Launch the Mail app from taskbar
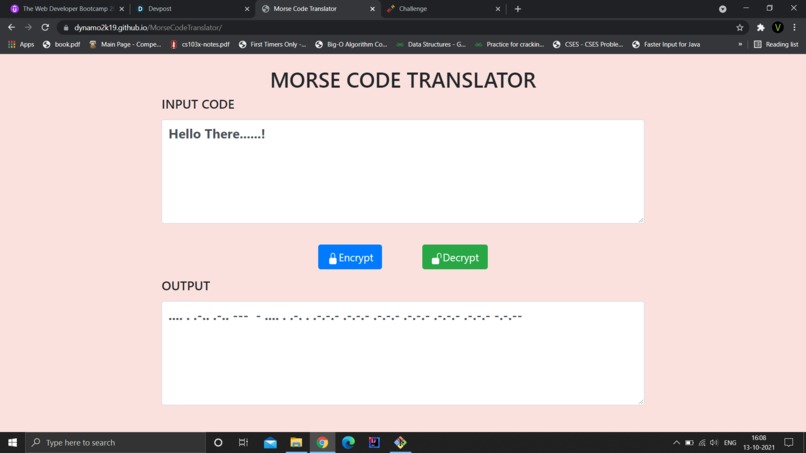The height and width of the screenshot is (453, 806). 270,442
